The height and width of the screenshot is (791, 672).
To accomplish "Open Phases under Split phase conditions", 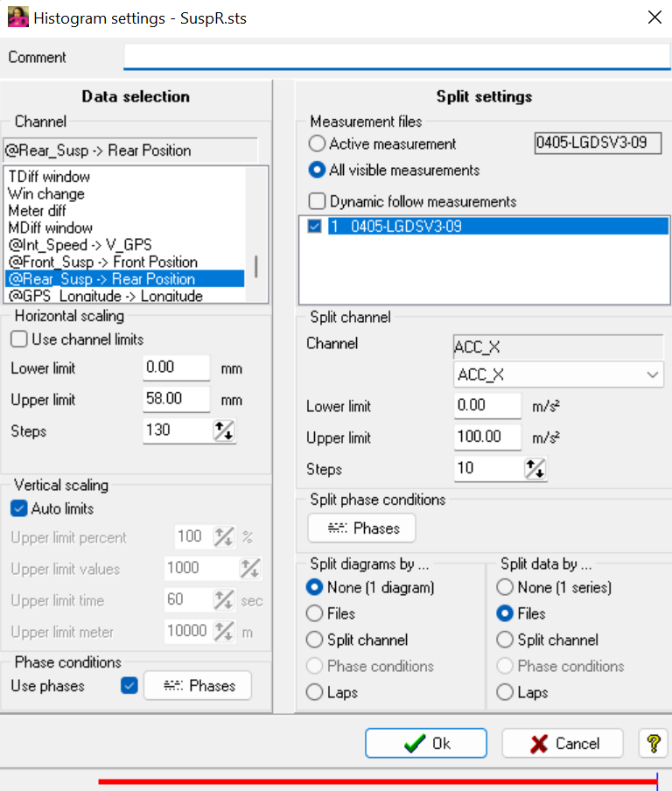I will [x=361, y=528].
